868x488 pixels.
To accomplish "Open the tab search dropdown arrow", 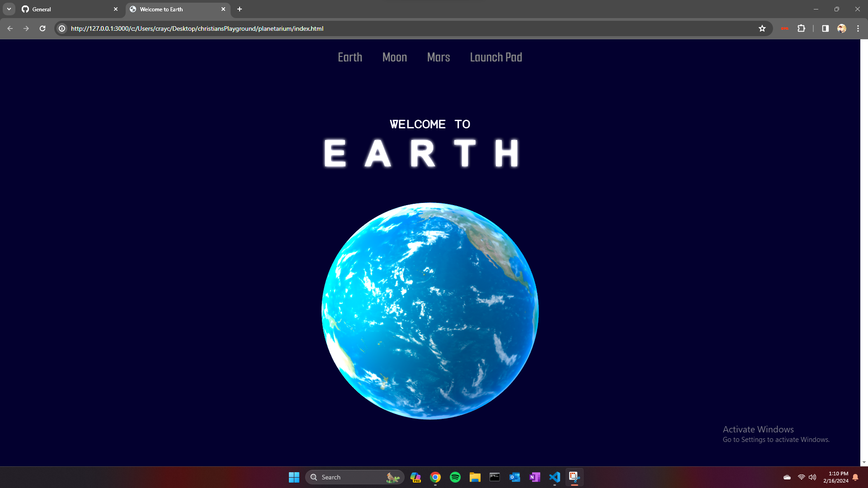I will click(x=8, y=9).
